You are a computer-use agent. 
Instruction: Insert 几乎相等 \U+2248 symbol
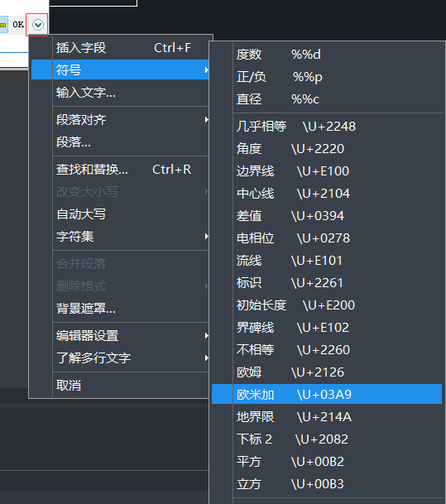click(327, 127)
